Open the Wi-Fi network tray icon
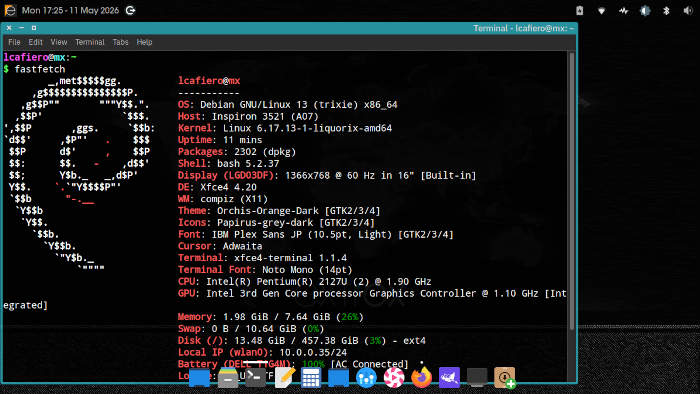This screenshot has height=394, width=700. point(601,10)
